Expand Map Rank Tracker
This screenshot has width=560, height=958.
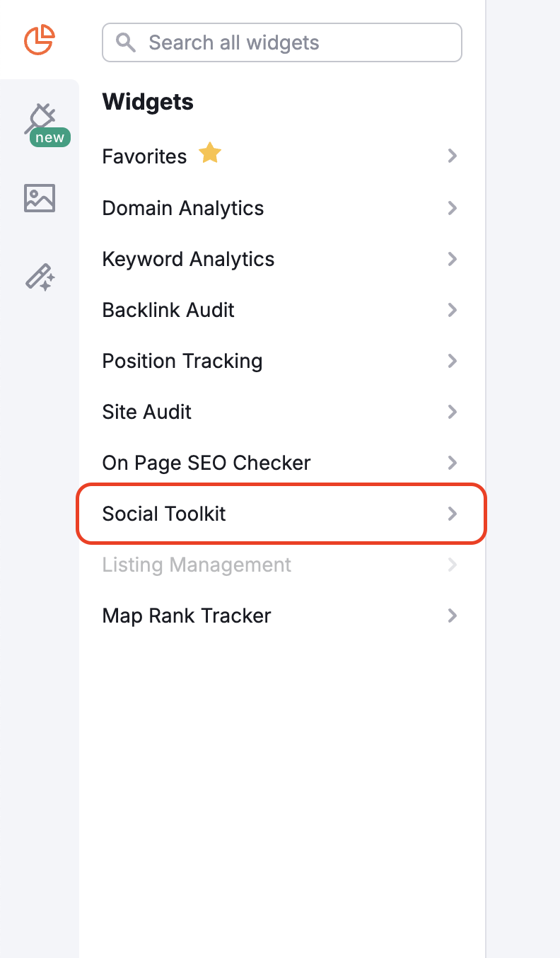pos(453,616)
